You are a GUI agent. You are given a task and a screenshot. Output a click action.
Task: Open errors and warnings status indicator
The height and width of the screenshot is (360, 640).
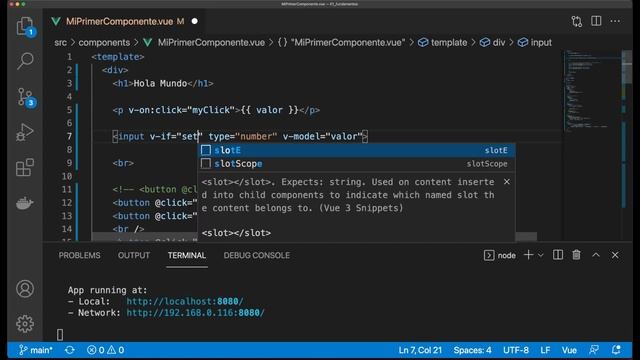(x=105, y=350)
